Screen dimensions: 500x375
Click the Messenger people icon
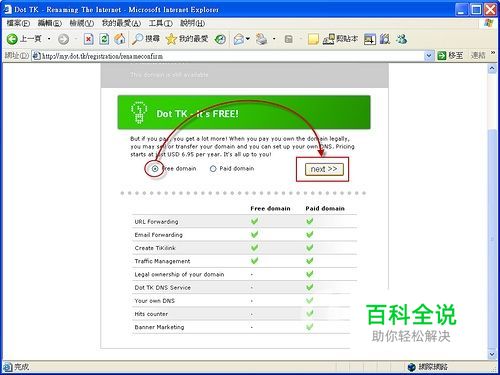[x=401, y=39]
